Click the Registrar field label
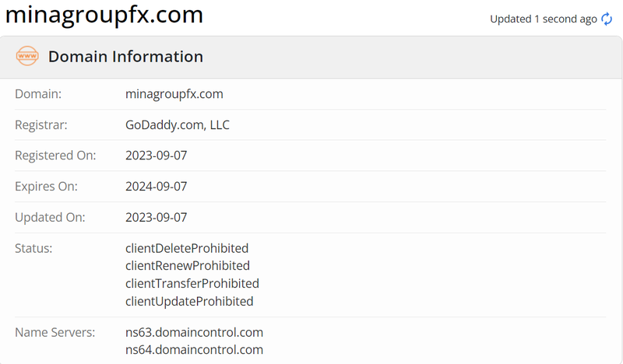 (41, 124)
